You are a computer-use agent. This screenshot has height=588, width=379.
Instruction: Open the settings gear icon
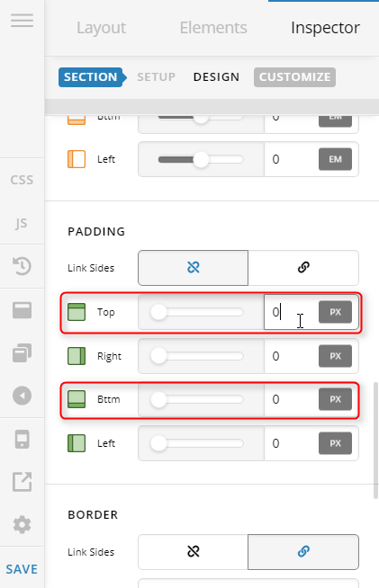[x=22, y=525]
